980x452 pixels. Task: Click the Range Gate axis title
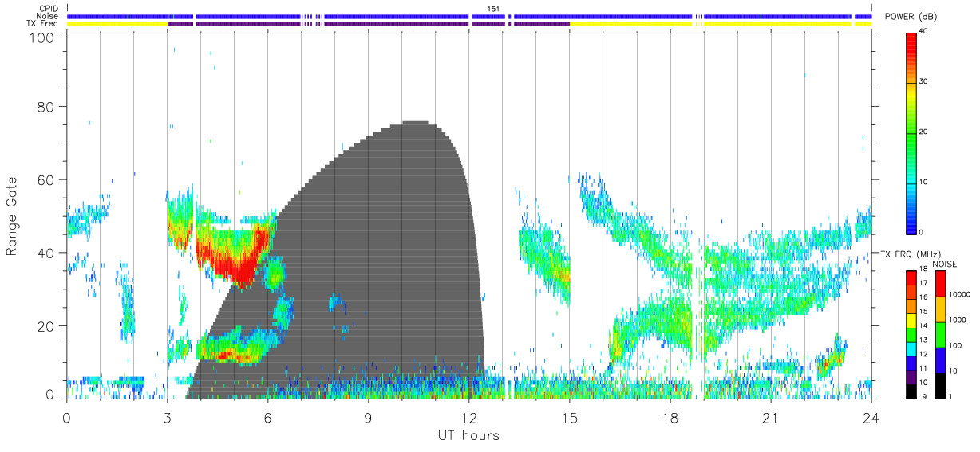(12, 217)
